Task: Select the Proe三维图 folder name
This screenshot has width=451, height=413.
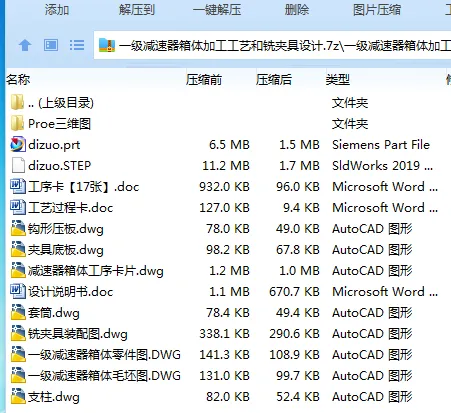Action: [59, 124]
